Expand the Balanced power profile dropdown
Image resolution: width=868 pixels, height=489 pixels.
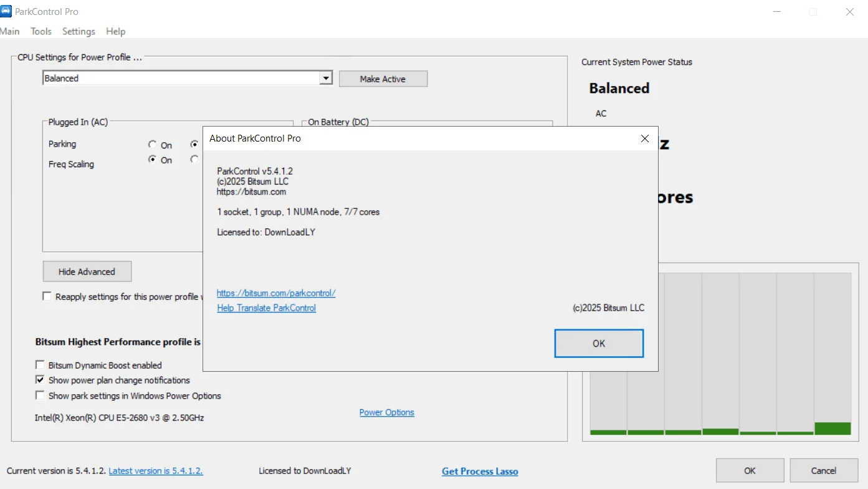click(326, 78)
